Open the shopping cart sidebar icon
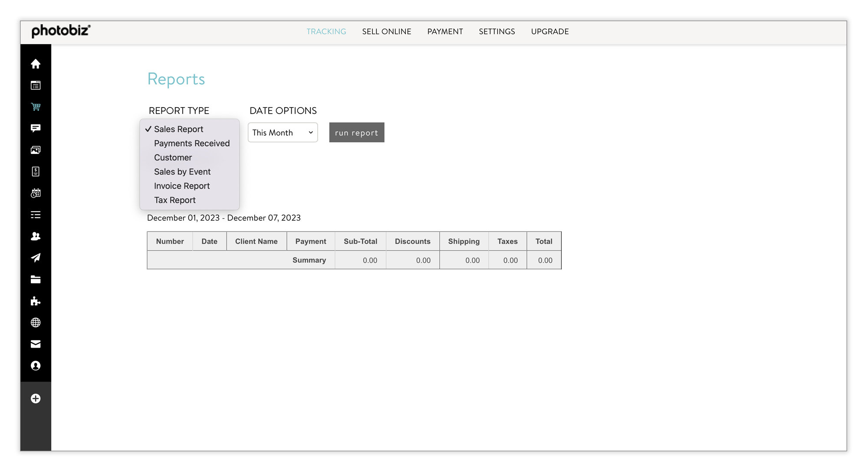The width and height of the screenshot is (868, 473). [36, 107]
